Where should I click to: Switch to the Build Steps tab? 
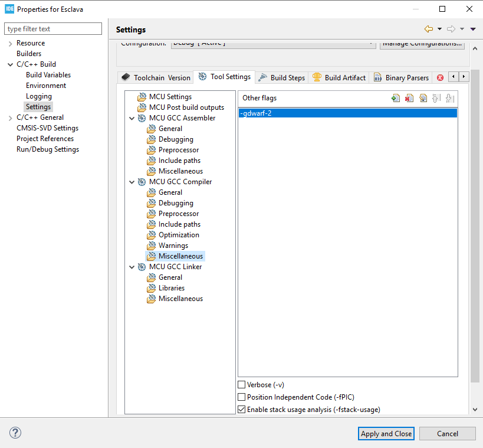(x=281, y=78)
